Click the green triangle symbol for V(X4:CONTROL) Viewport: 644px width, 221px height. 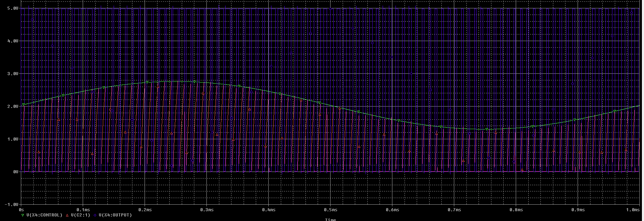(x=23, y=215)
